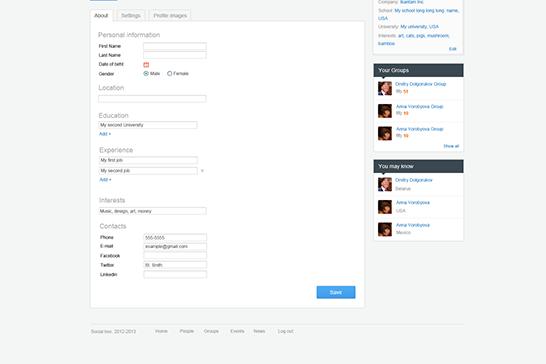Open the Profile images tab

point(170,16)
